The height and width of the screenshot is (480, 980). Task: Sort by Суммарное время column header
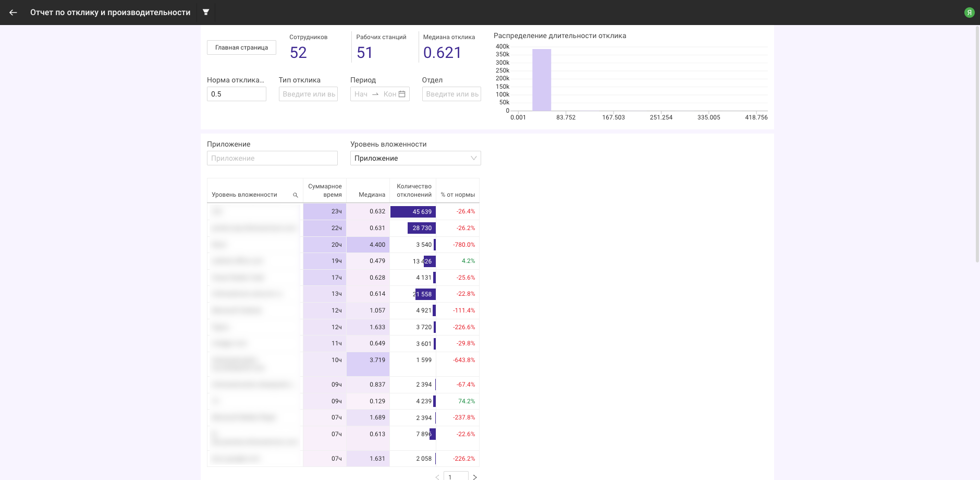click(x=325, y=190)
